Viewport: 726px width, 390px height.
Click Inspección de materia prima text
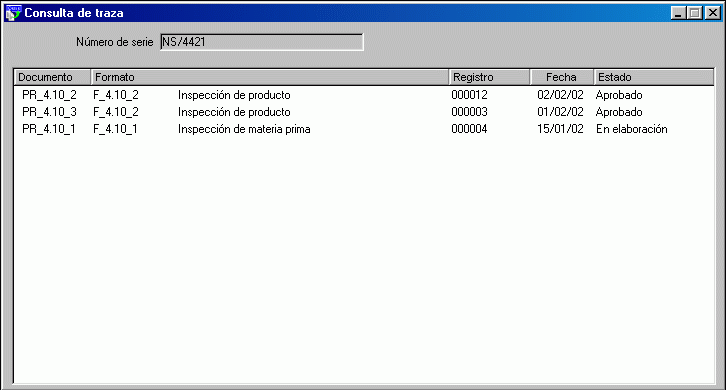coord(244,129)
